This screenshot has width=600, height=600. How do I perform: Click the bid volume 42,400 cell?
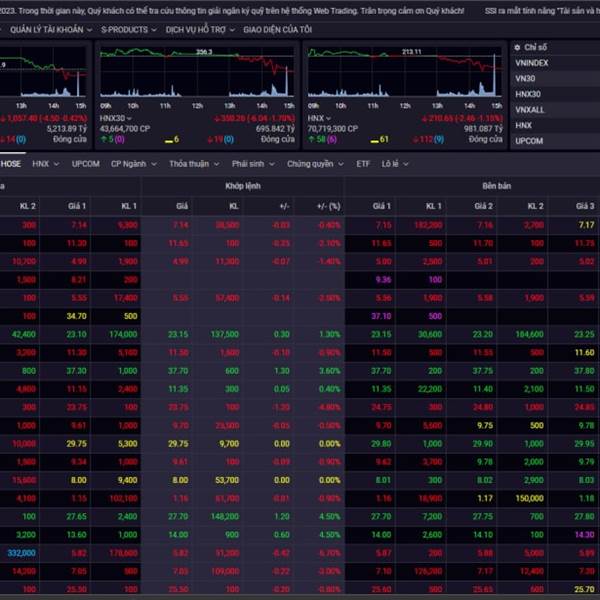[x=24, y=334]
